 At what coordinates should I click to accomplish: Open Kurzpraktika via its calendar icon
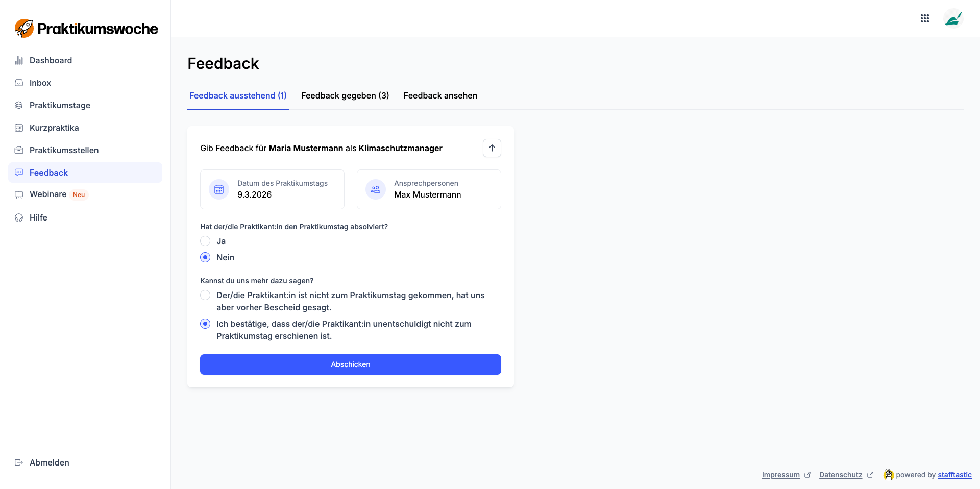coord(19,128)
